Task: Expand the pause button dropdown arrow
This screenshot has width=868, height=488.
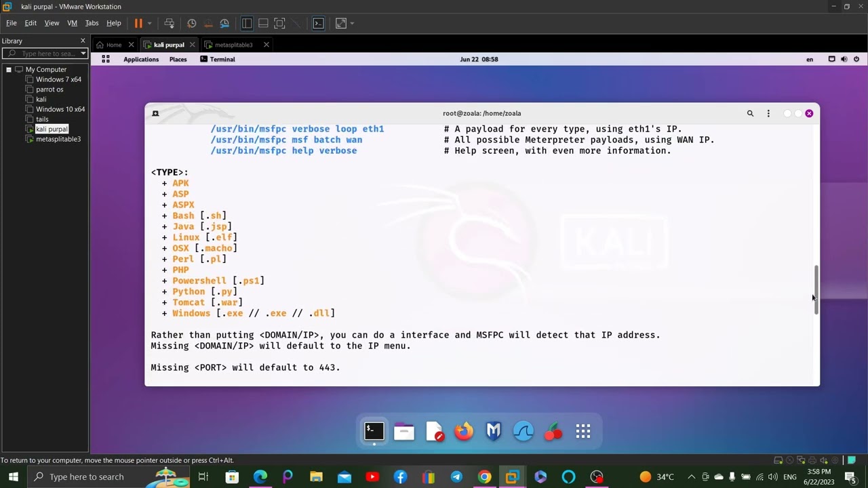Action: 149,23
